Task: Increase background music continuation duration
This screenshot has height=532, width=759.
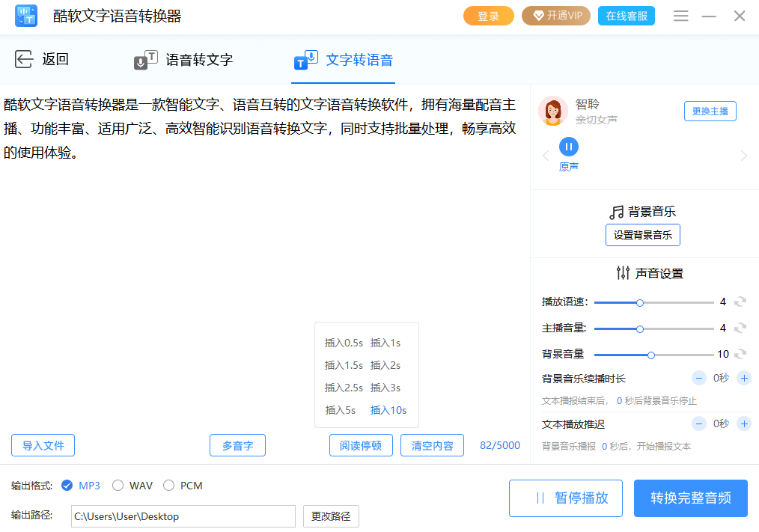Action: (744, 378)
